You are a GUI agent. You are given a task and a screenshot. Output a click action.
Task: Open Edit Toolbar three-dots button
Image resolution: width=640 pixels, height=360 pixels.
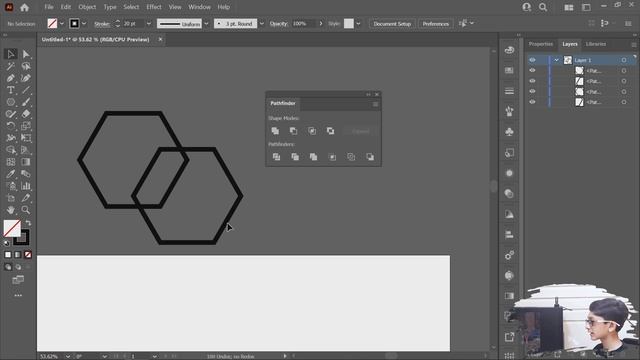coord(18,295)
